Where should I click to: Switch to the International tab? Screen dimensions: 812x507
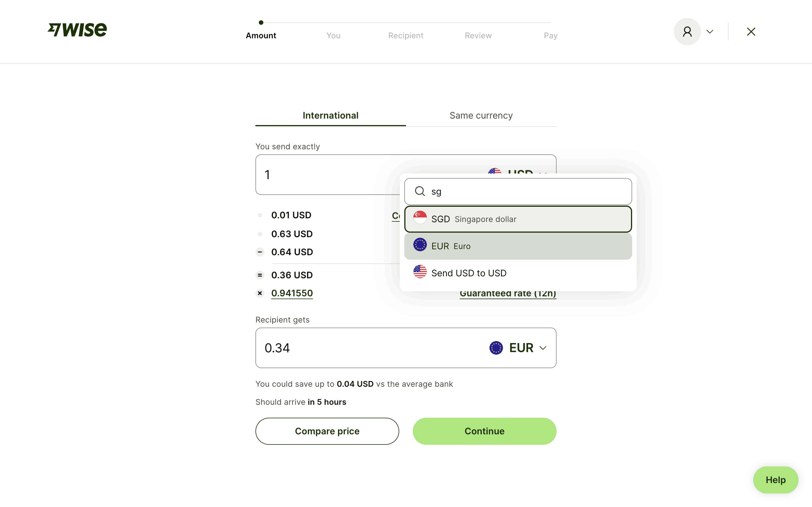coord(330,115)
